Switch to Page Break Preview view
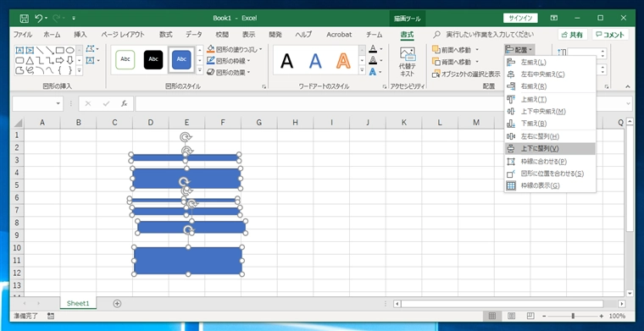This screenshot has height=331, width=644. [x=530, y=316]
